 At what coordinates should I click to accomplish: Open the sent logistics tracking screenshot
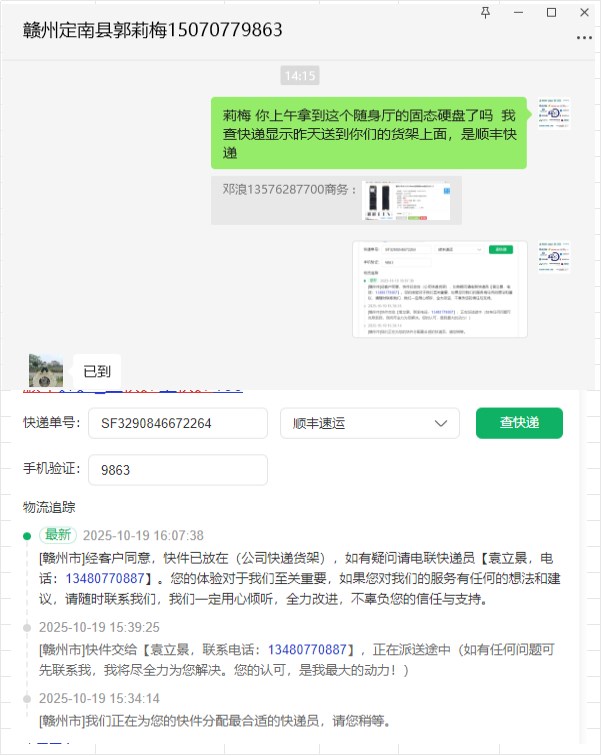[440, 289]
